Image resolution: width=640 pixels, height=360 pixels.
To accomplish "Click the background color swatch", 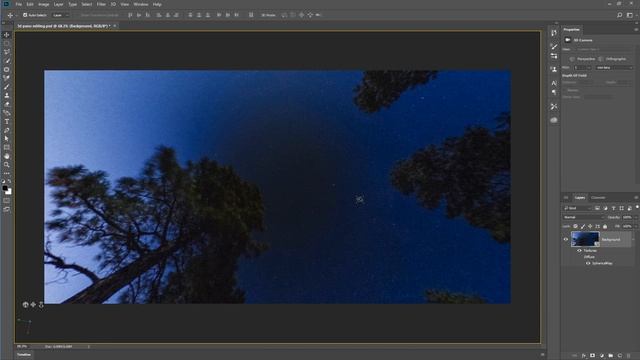I will click(x=9, y=192).
